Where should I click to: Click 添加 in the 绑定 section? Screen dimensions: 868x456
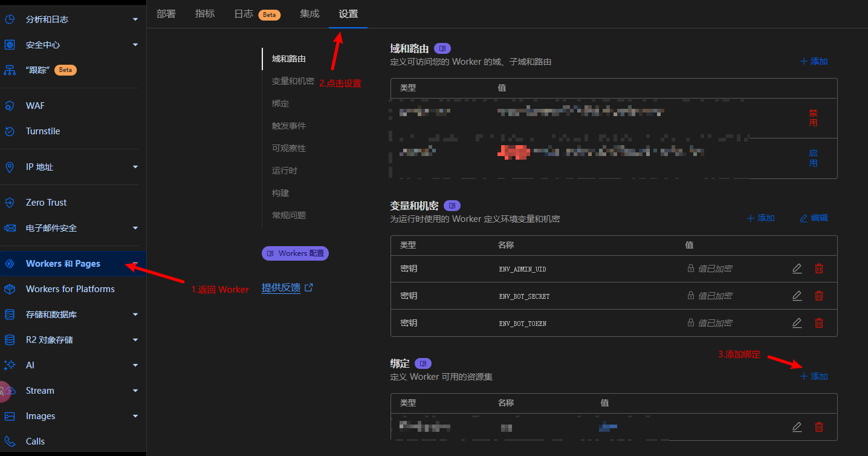click(x=814, y=376)
